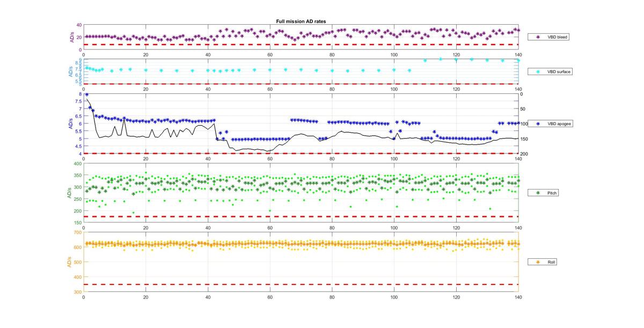The width and height of the screenshot is (644, 328).
Task: Click the red dashed threshold in Pitch plot
Action: coord(301,216)
